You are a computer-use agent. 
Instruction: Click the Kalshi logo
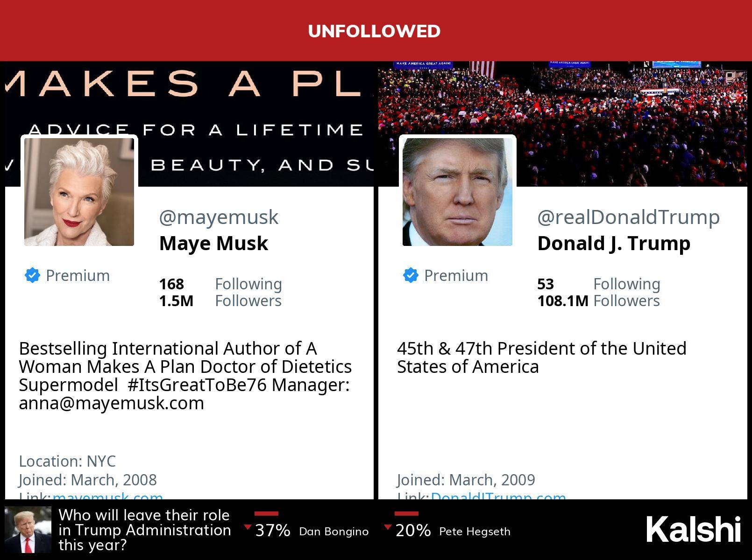tap(693, 530)
